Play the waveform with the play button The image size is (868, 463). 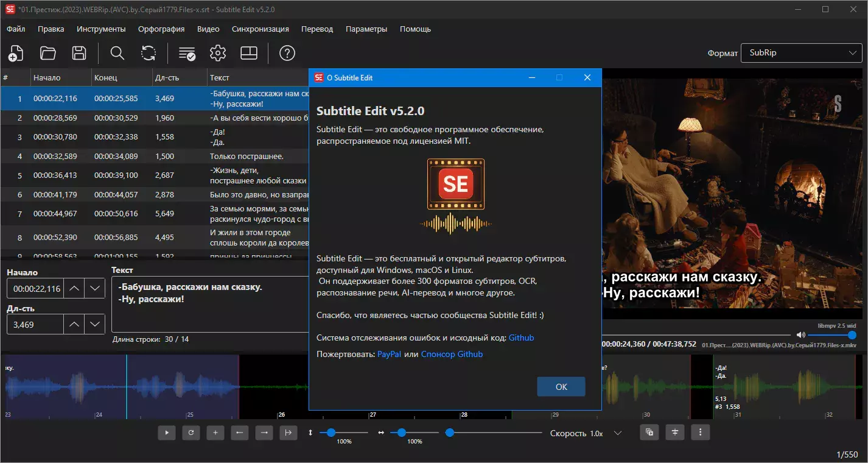tap(167, 433)
